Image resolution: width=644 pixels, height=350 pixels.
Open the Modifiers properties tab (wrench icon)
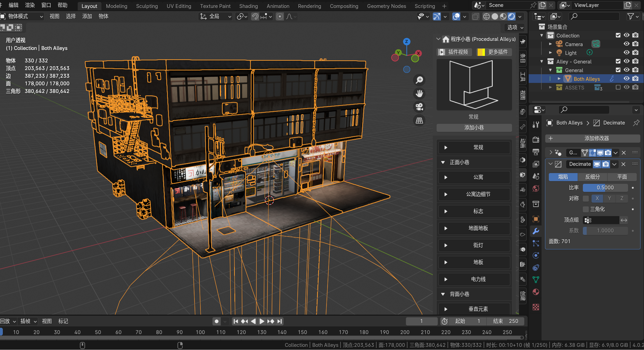[x=536, y=231]
